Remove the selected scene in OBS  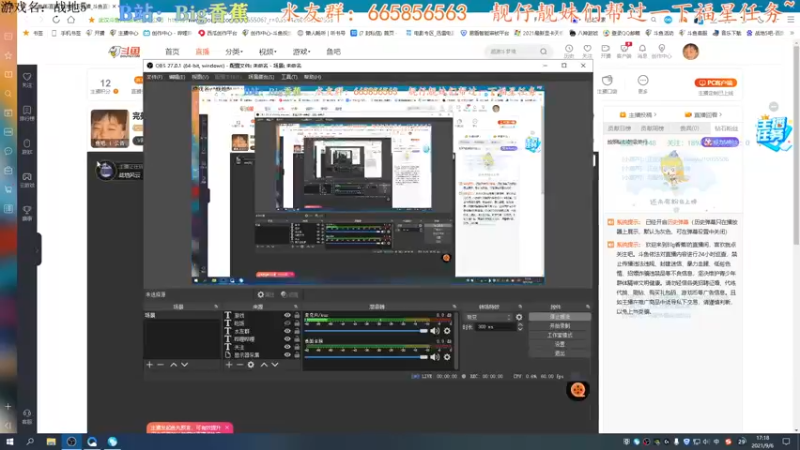(x=160, y=365)
